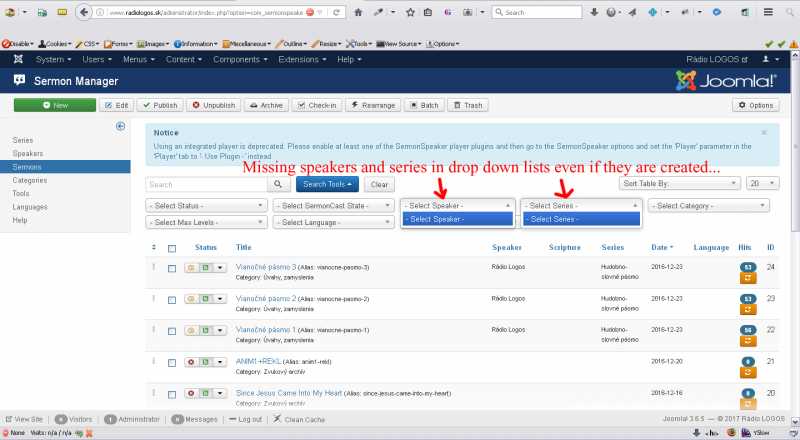
Task: Click the Search Tools button
Action: (x=327, y=184)
